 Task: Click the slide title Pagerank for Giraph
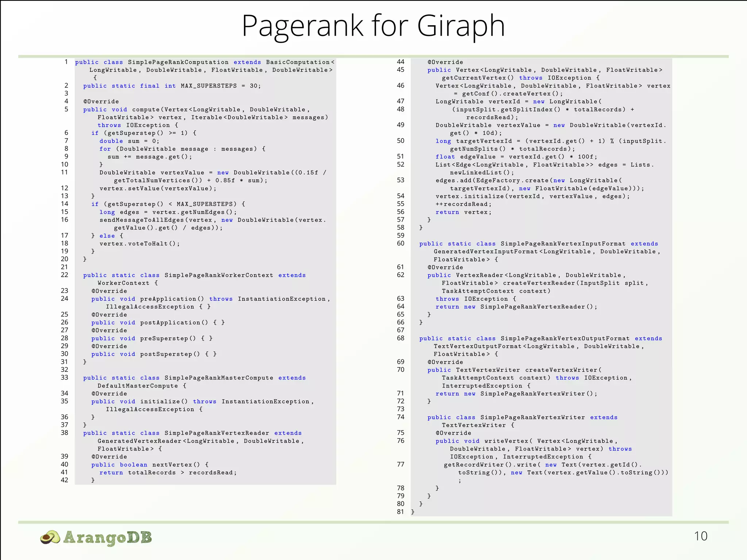click(x=373, y=26)
